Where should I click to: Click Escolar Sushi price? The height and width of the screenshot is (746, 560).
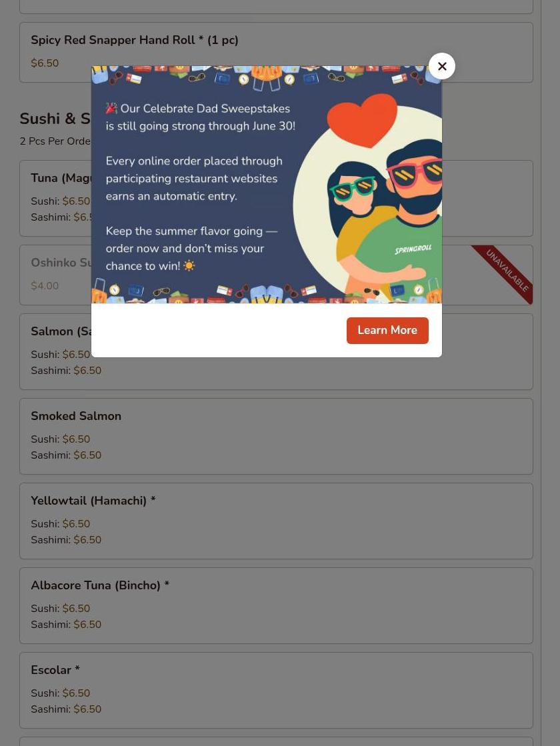(x=76, y=693)
